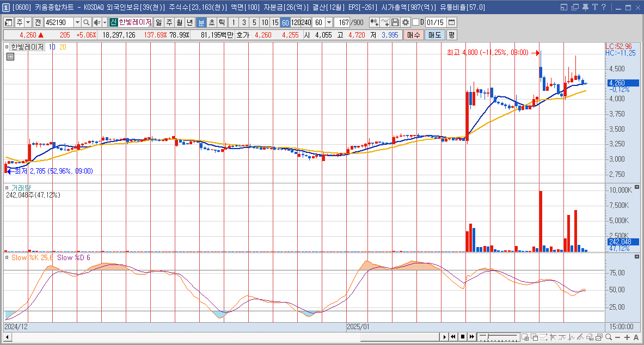Image resolution: width=644 pixels, height=345 pixels.
Task: Save the chart with disk icon
Action: [395, 22]
